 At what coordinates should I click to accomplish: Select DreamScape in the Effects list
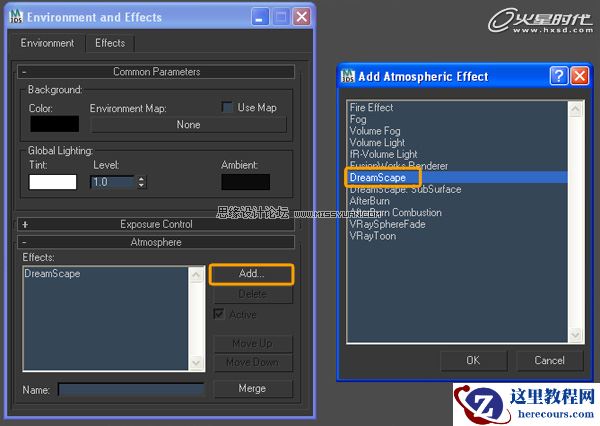pos(52,274)
